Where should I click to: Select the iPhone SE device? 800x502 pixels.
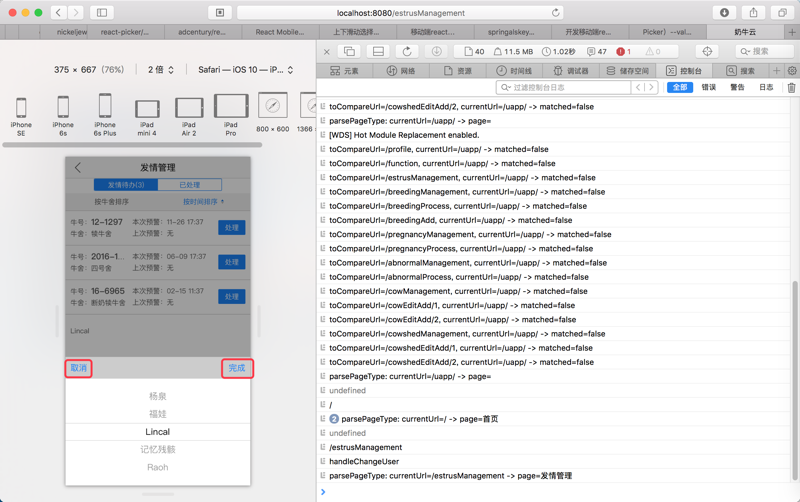click(x=21, y=116)
